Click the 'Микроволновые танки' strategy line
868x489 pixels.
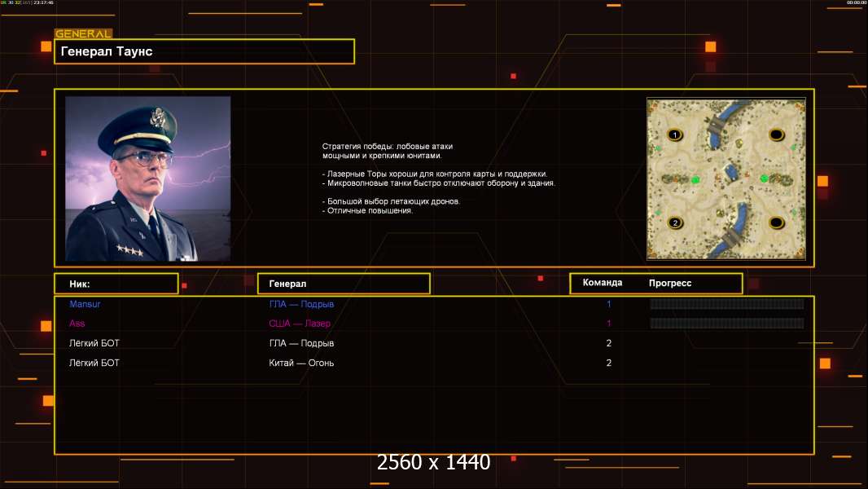[438, 183]
